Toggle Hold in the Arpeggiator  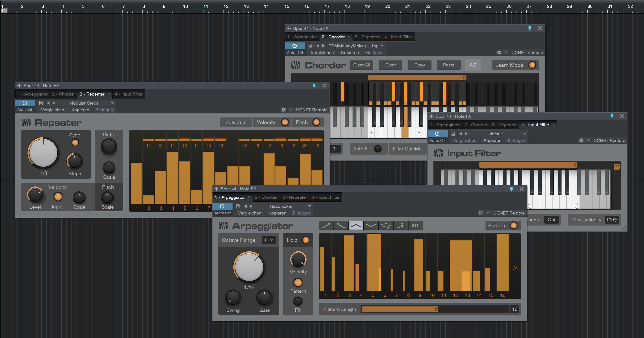(306, 240)
